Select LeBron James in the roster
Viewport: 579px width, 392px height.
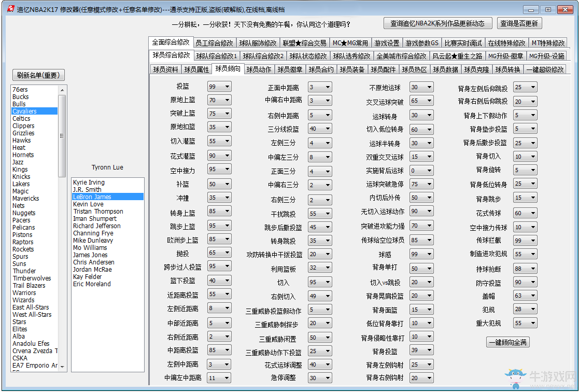pos(108,197)
